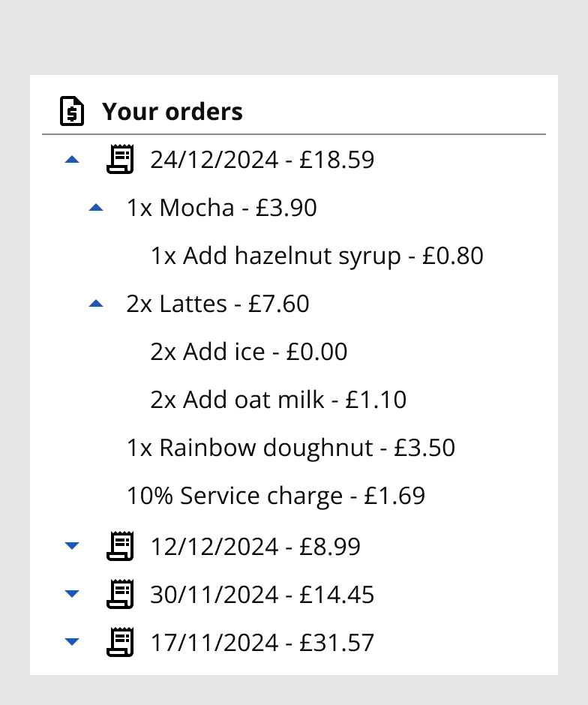This screenshot has height=705, width=588.
Task: Select the 10% Service charge line
Action: (275, 496)
